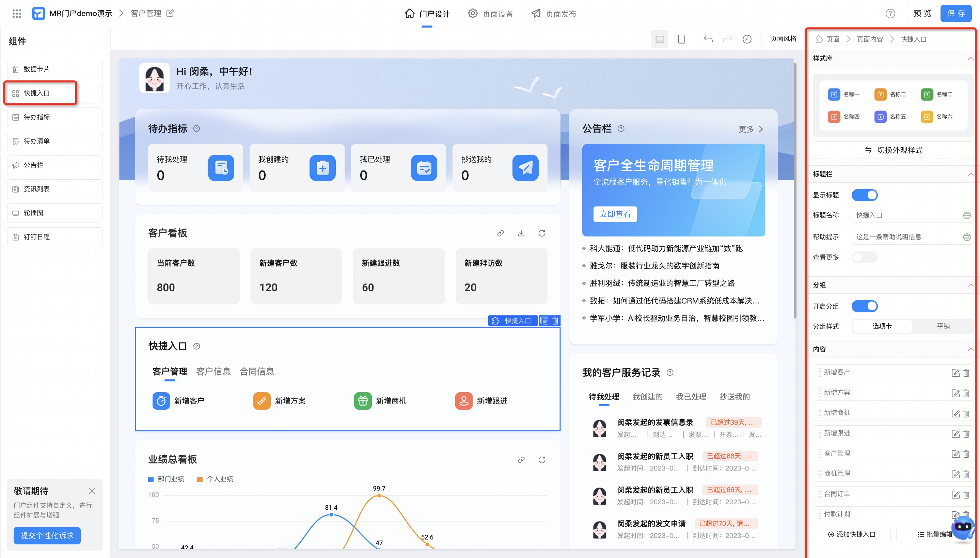Open the version history clock icon

[747, 39]
